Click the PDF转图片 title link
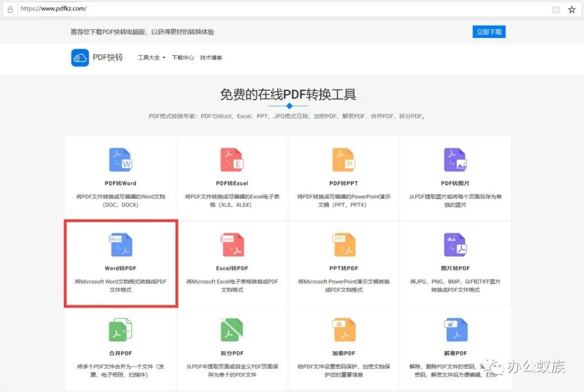The width and height of the screenshot is (584, 392). tap(455, 183)
